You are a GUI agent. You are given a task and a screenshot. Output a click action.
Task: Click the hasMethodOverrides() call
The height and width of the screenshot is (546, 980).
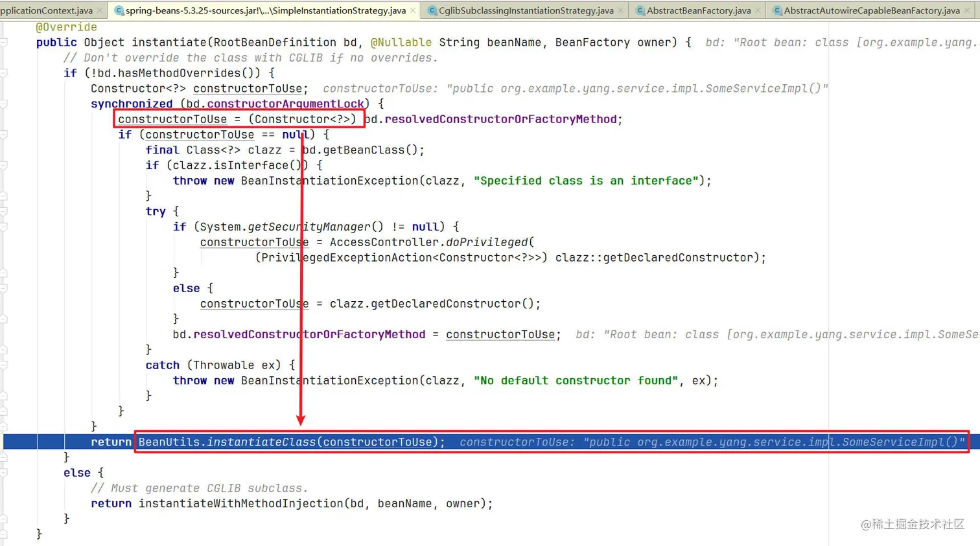click(187, 73)
